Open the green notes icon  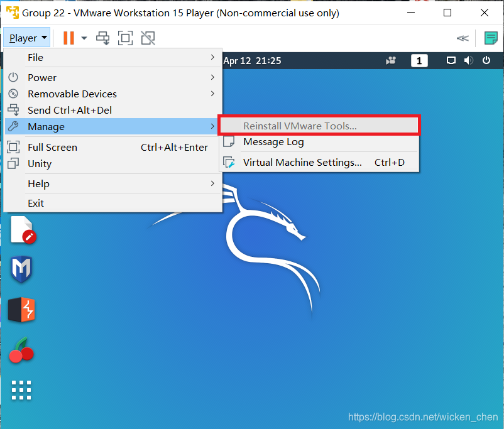click(491, 38)
